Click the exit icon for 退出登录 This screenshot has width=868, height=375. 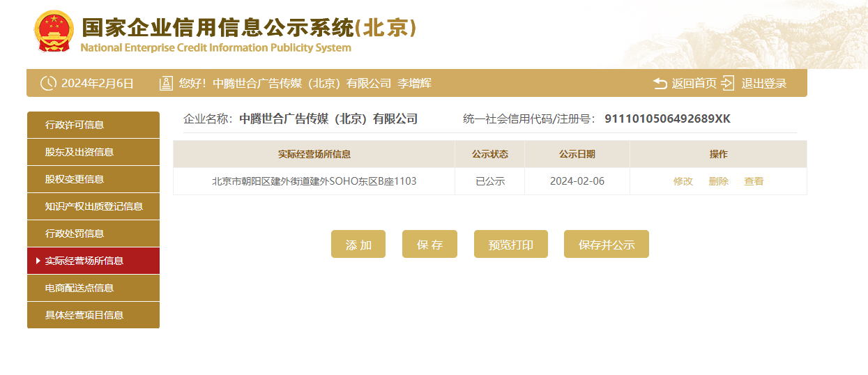pos(728,84)
